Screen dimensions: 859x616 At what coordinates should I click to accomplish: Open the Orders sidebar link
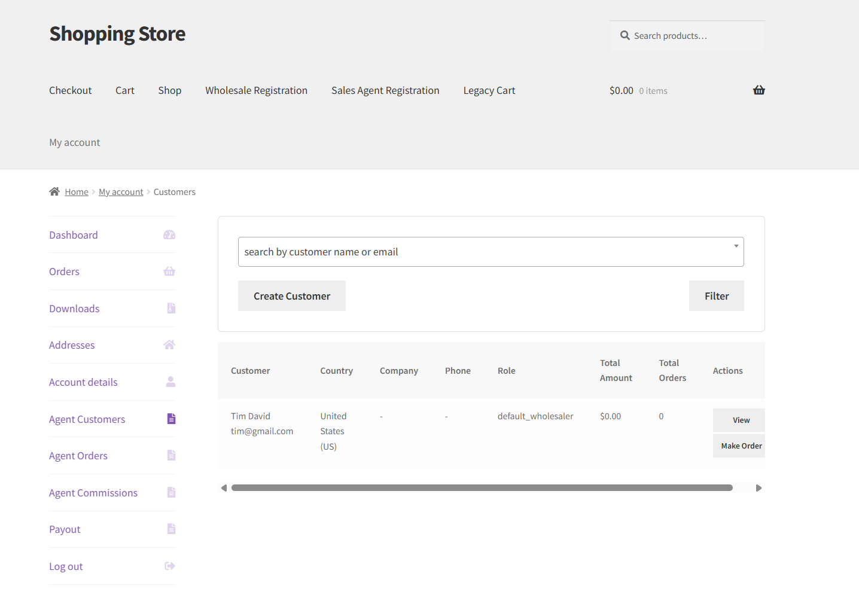[x=64, y=272]
